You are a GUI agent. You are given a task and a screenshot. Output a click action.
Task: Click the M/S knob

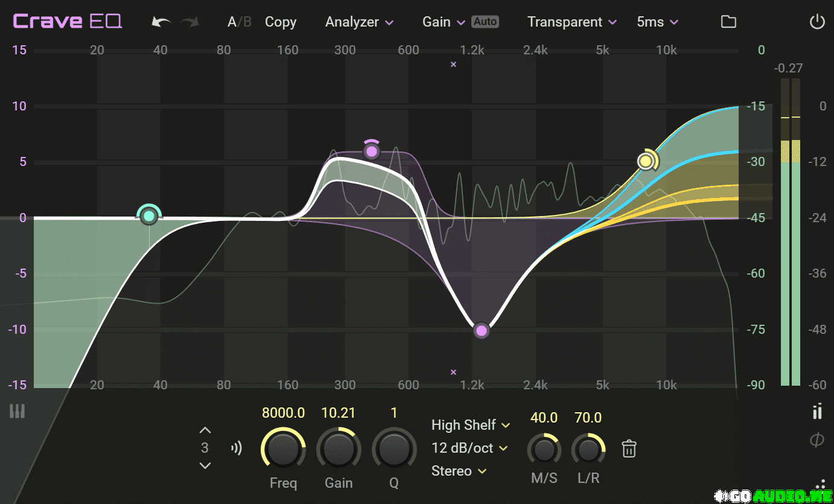click(x=544, y=450)
